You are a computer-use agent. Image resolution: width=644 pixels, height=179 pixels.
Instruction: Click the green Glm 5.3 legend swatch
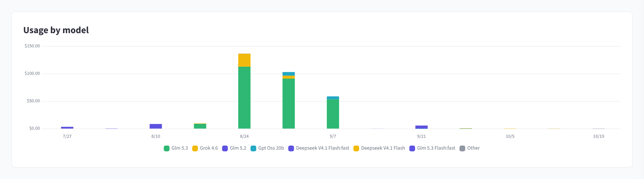[x=166, y=148]
